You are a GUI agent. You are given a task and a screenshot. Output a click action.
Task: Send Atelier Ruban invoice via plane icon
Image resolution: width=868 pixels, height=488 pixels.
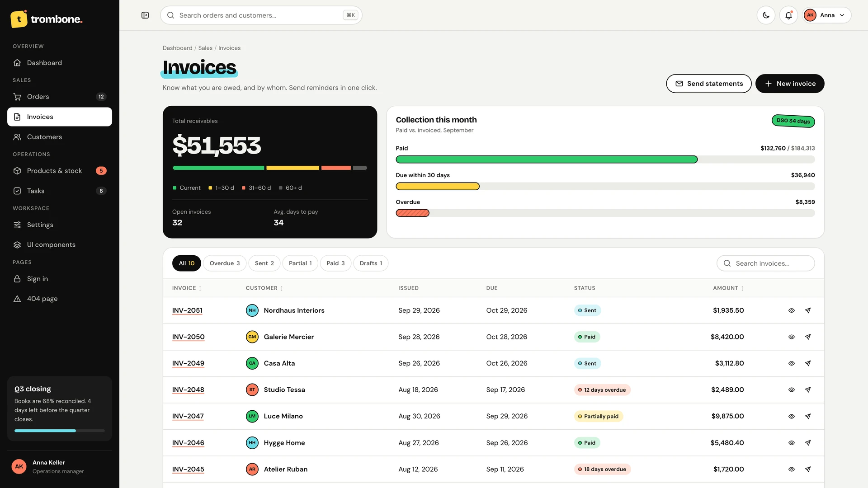tap(807, 469)
